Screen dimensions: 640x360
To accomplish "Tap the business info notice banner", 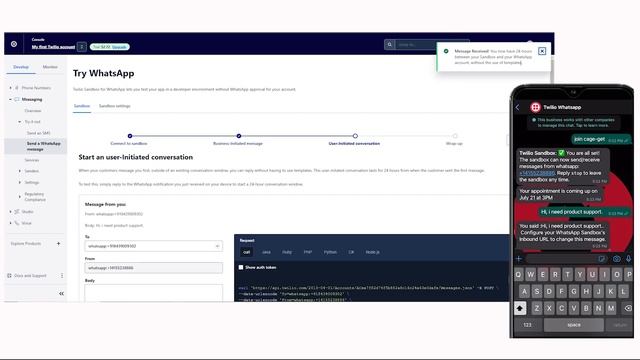I will 575,122.
